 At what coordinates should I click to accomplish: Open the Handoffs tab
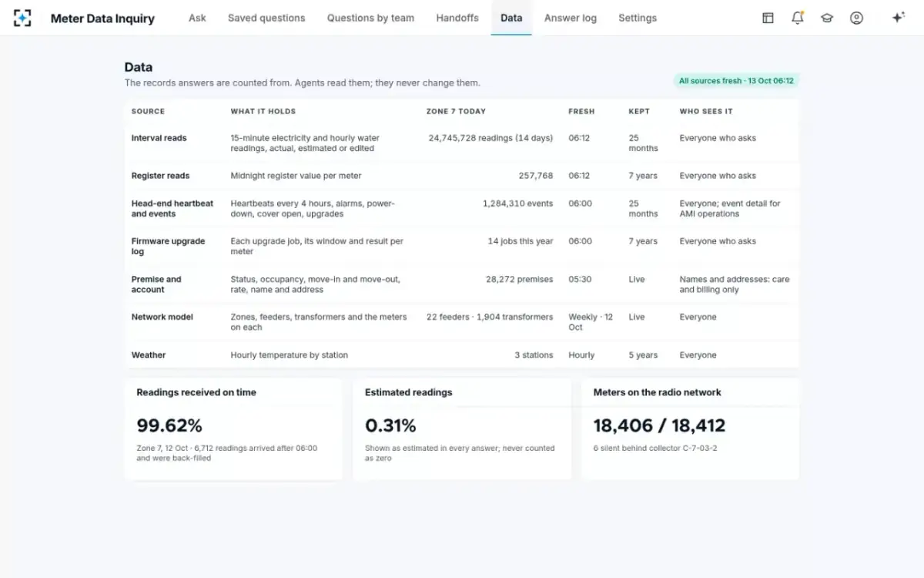(457, 18)
